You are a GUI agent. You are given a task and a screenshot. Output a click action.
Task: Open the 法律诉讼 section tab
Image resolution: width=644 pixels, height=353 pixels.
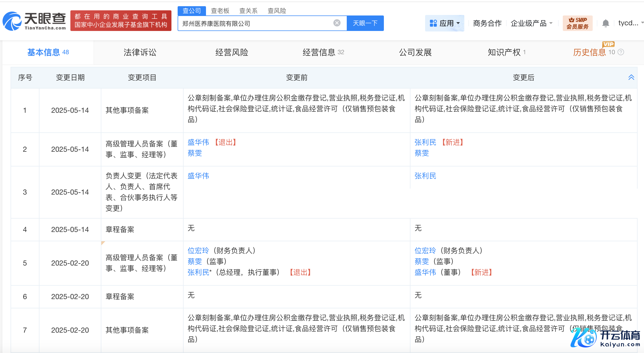[x=140, y=52]
